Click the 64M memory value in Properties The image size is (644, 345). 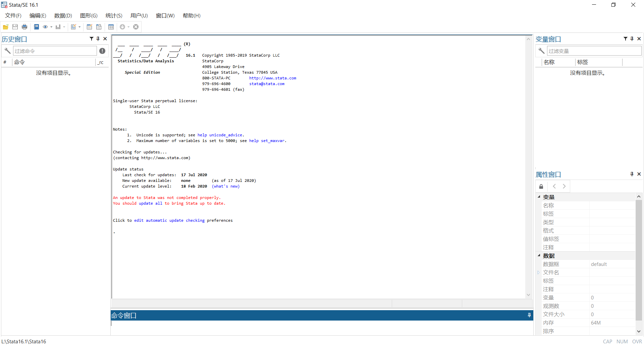(596, 323)
